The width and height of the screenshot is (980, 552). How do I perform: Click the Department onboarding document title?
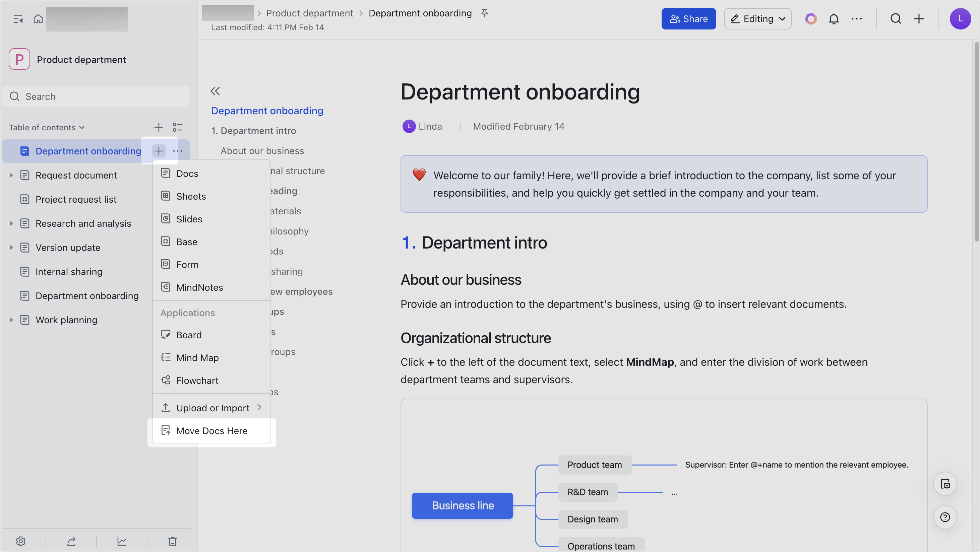(x=520, y=92)
